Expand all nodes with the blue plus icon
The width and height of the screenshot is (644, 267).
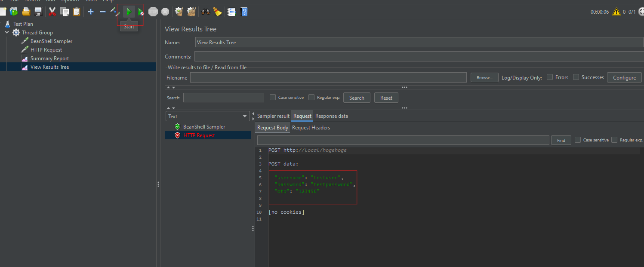coord(91,12)
